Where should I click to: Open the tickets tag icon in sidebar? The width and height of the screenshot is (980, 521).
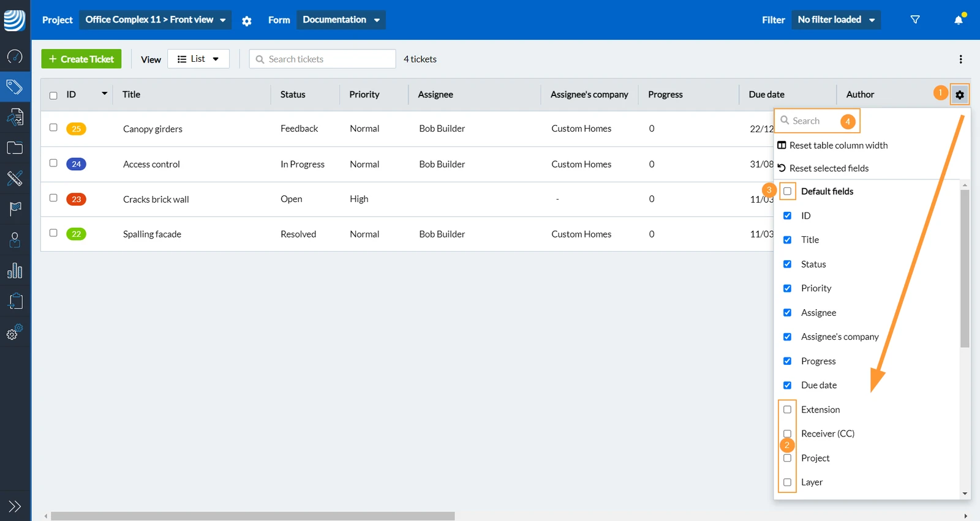click(x=15, y=87)
